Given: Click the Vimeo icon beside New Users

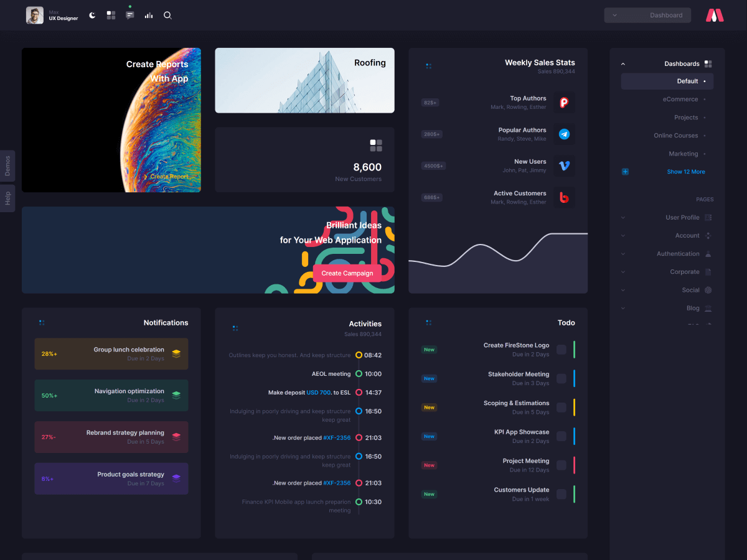Looking at the screenshot, I should point(564,166).
